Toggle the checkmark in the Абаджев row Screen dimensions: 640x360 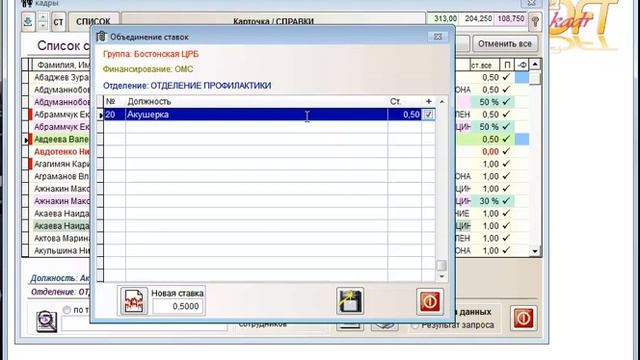(x=507, y=77)
